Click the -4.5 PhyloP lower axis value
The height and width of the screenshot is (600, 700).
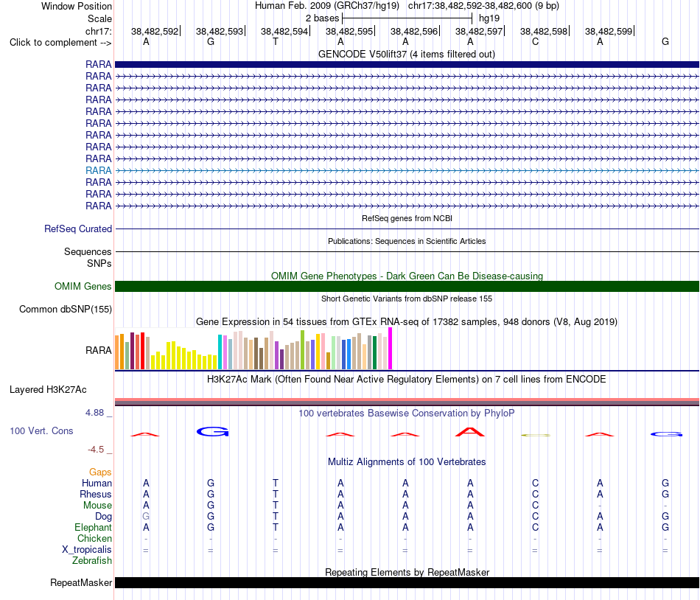pos(96,450)
